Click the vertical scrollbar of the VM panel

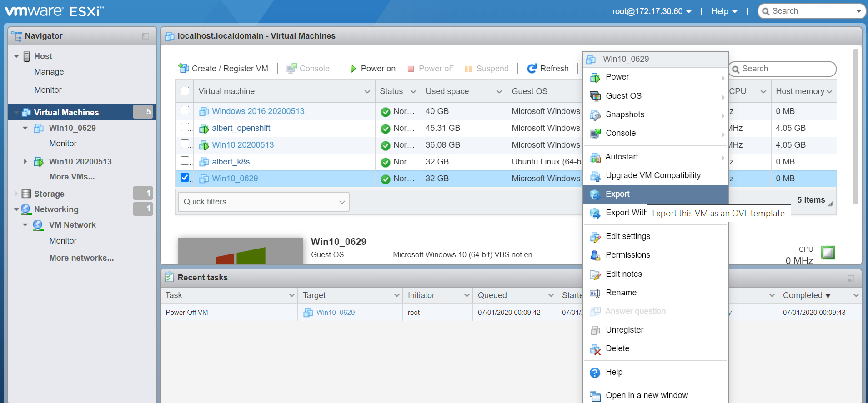[855, 127]
